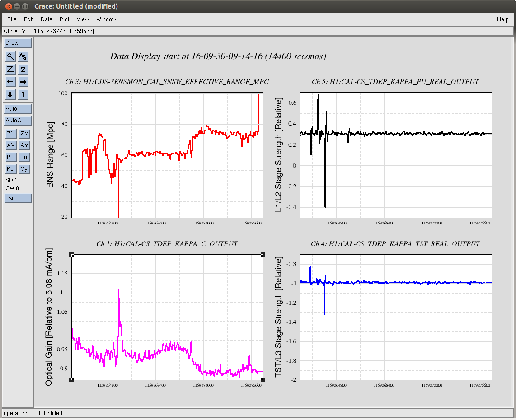Open the File menu
Screen dimensions: 516x420
(12, 19)
